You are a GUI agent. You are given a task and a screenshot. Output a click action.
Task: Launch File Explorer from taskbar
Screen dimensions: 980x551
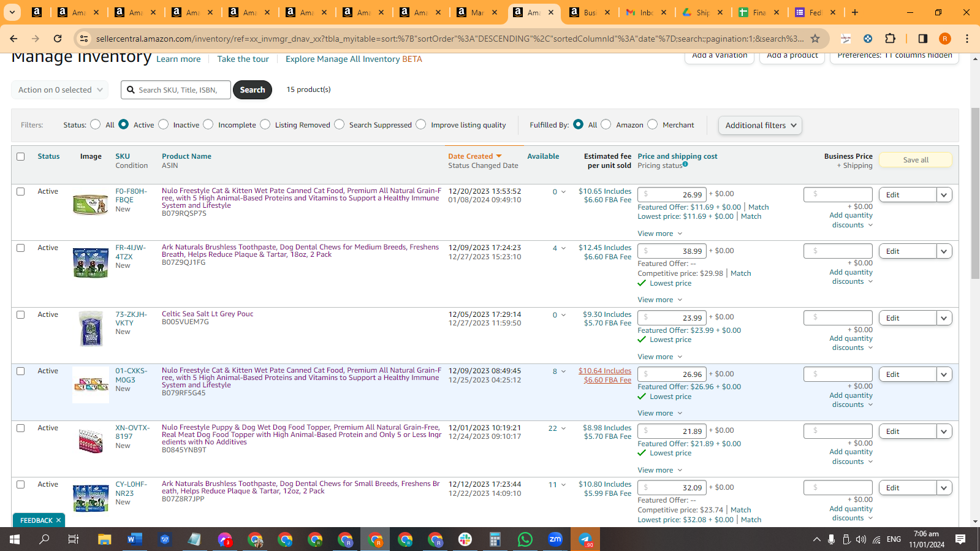coord(104,539)
